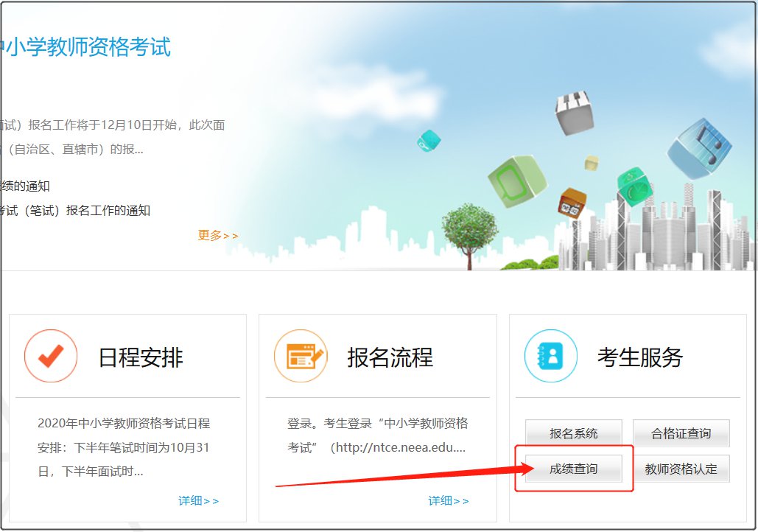Click the piano keyboard cube in banner
This screenshot has width=758, height=532.
[x=574, y=113]
